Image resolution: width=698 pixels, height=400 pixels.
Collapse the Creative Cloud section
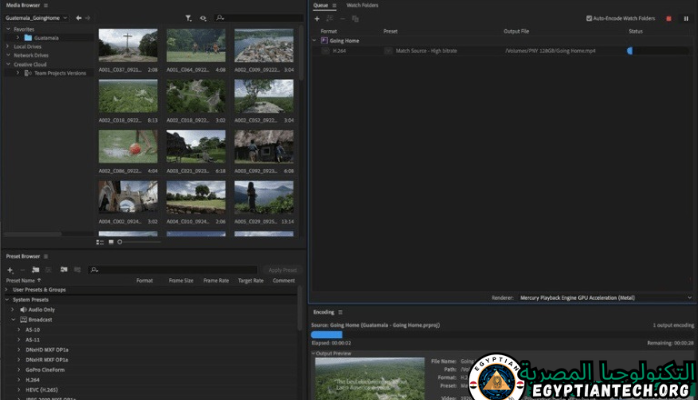(x=8, y=64)
